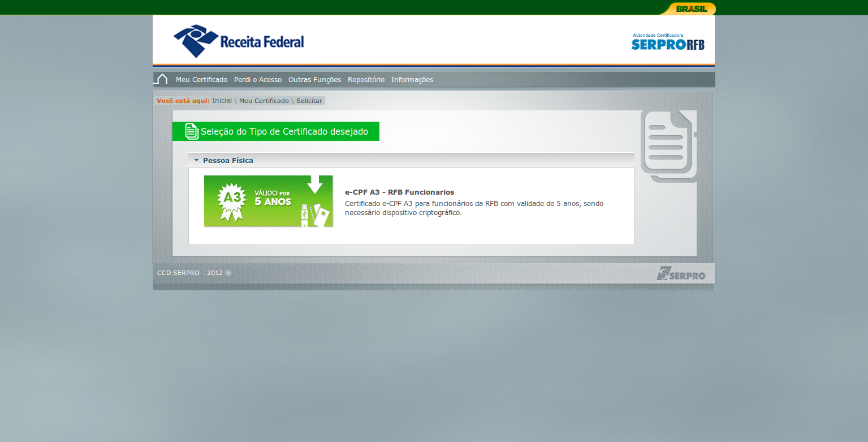The height and width of the screenshot is (442, 868).
Task: Click Meu Certificado in the breadcrumb
Action: coord(264,101)
